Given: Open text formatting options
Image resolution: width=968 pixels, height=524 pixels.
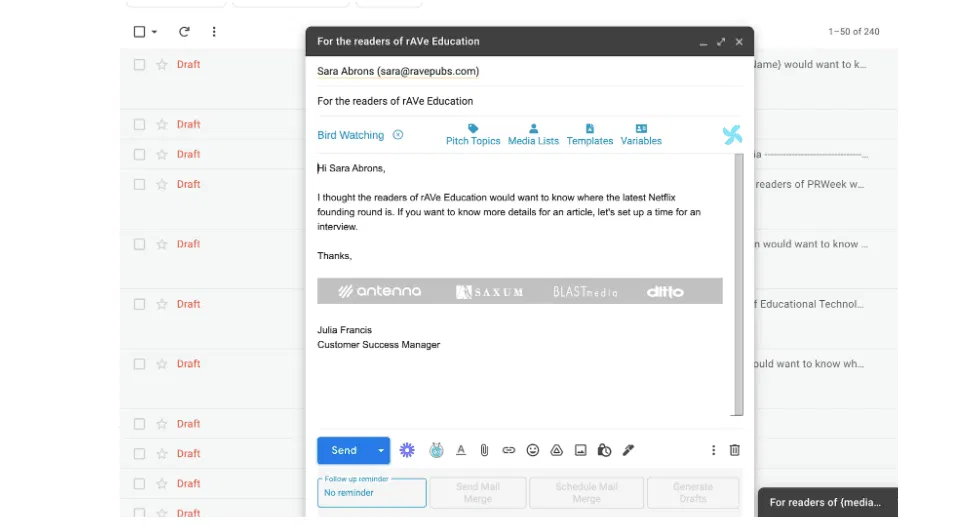Looking at the screenshot, I should (461, 451).
